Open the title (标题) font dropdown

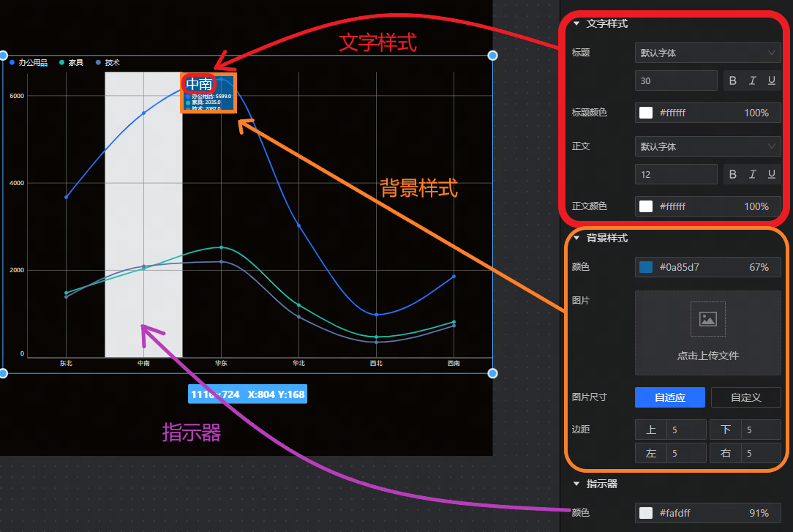(x=707, y=53)
